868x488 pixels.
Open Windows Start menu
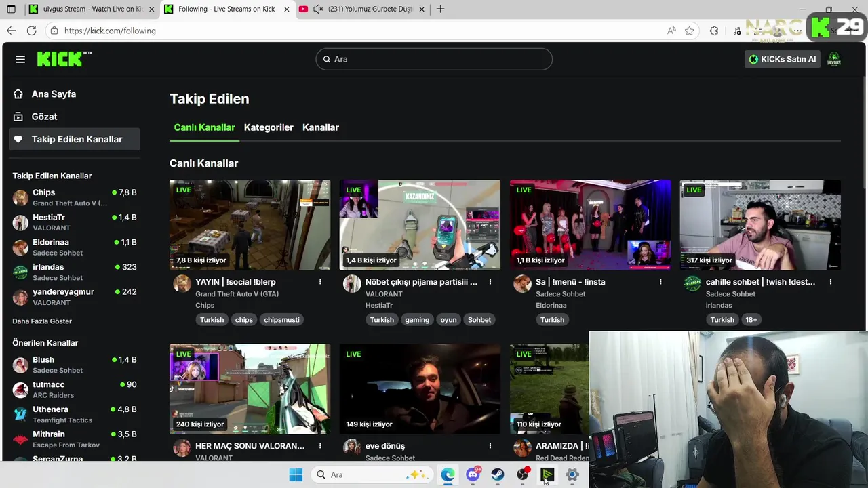pos(296,475)
